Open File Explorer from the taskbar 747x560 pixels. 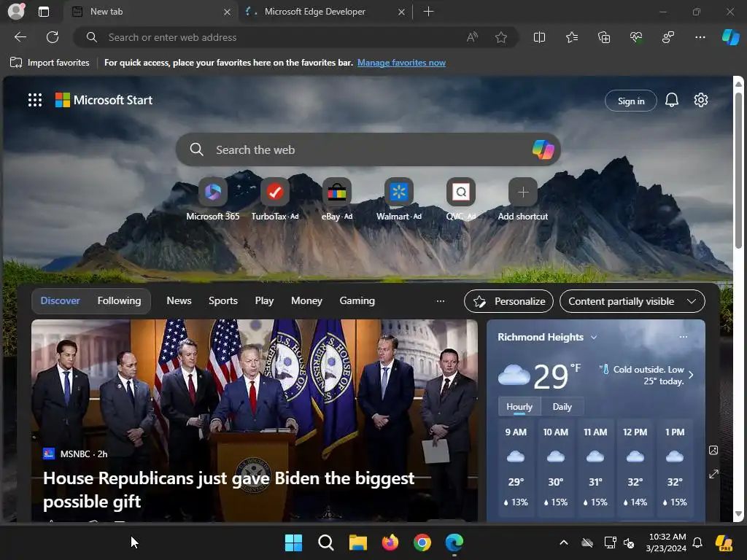click(x=357, y=542)
